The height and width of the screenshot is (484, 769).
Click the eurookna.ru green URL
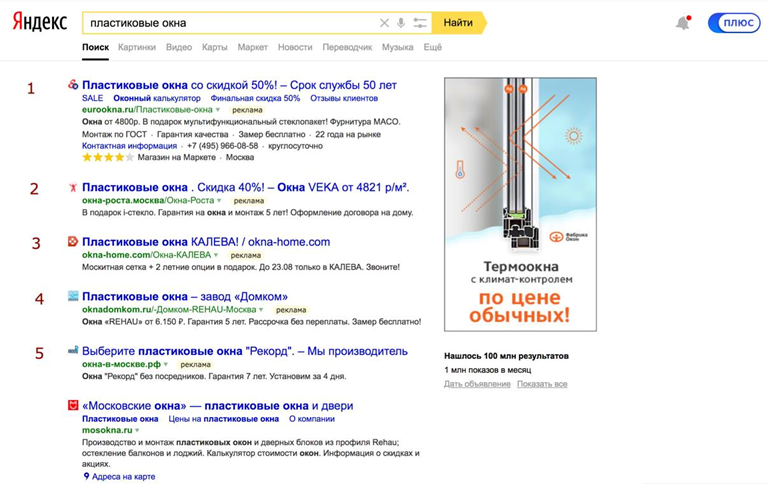point(147,109)
